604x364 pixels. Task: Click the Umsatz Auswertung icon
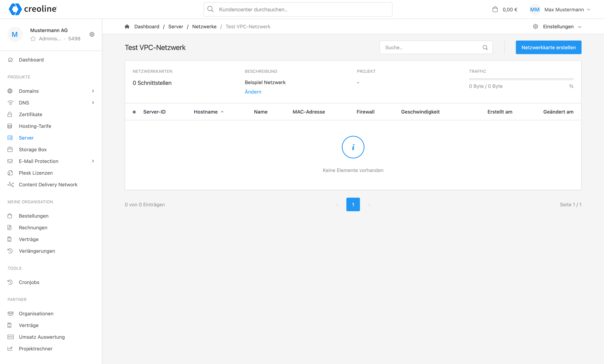tap(11, 337)
